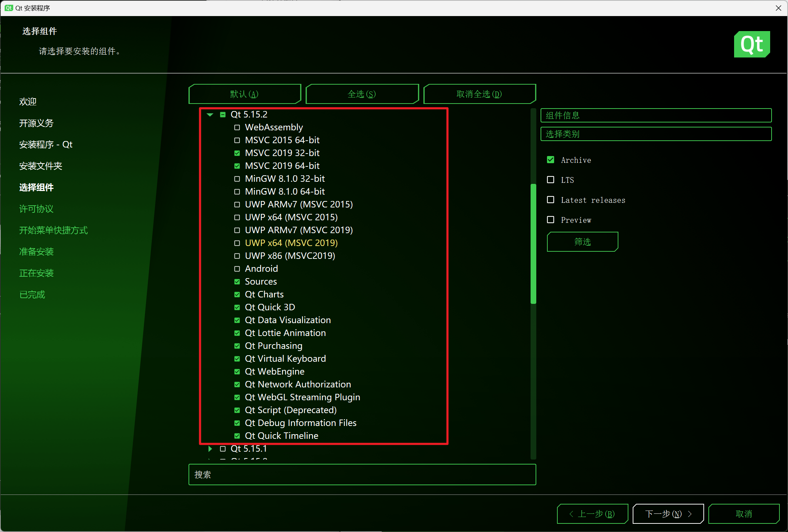Check MinGW 8.1.0 64-bit component
This screenshot has width=788, height=532.
click(237, 192)
